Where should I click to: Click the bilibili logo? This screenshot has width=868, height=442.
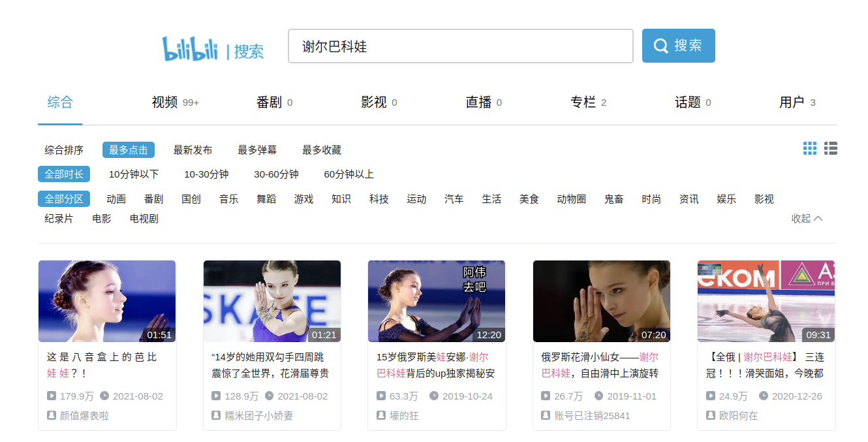click(190, 49)
